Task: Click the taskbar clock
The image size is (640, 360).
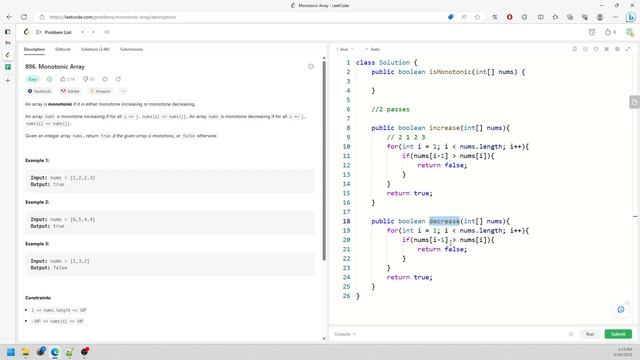Action: pyautogui.click(x=624, y=352)
